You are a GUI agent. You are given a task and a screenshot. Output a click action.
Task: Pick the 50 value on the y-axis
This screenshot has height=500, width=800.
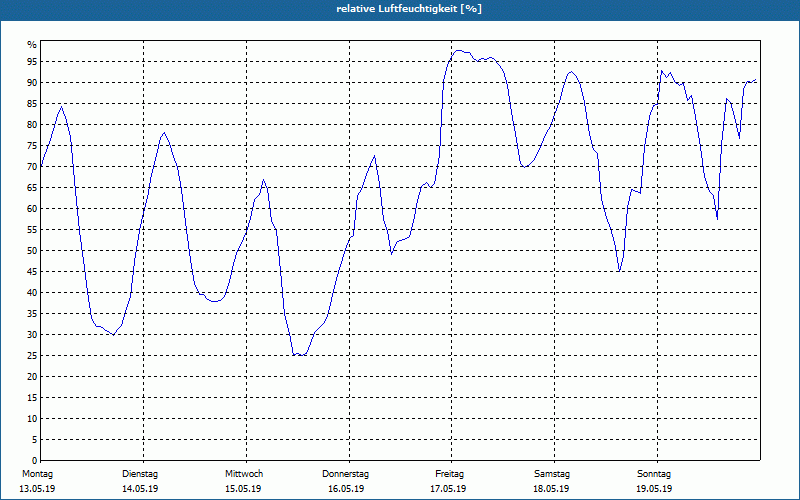click(32, 251)
